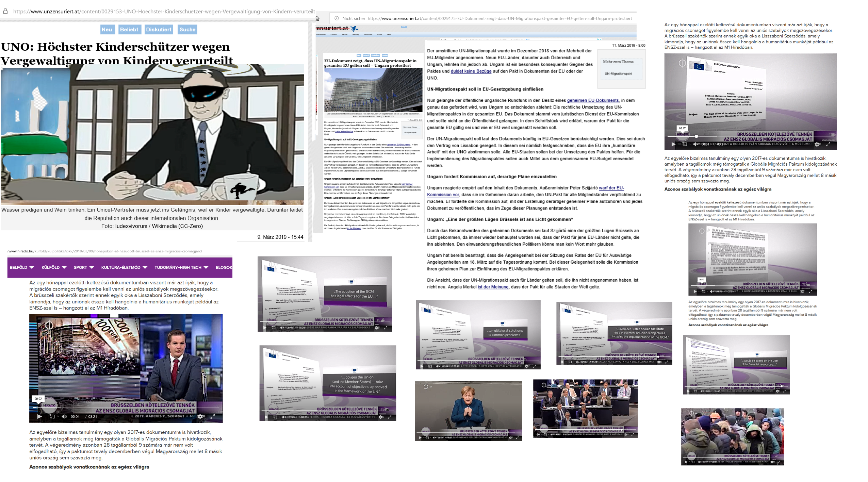Viewport: 868px width, 482px height.
Task: Enter fullscreen on the news anchor video
Action: pos(213,416)
